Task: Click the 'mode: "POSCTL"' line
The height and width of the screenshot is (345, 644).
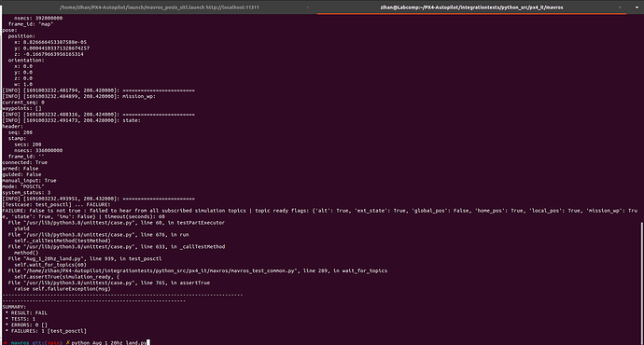Action: (x=23, y=186)
